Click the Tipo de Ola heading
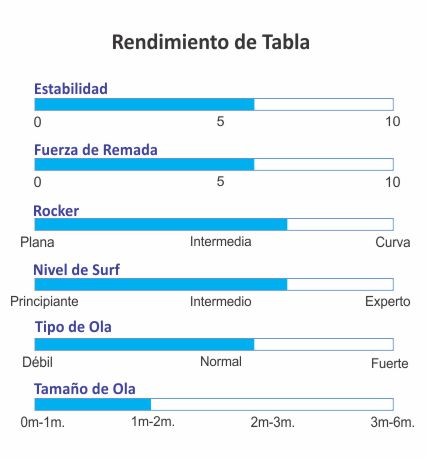Viewport: 429px width, 460px height. pyautogui.click(x=73, y=327)
